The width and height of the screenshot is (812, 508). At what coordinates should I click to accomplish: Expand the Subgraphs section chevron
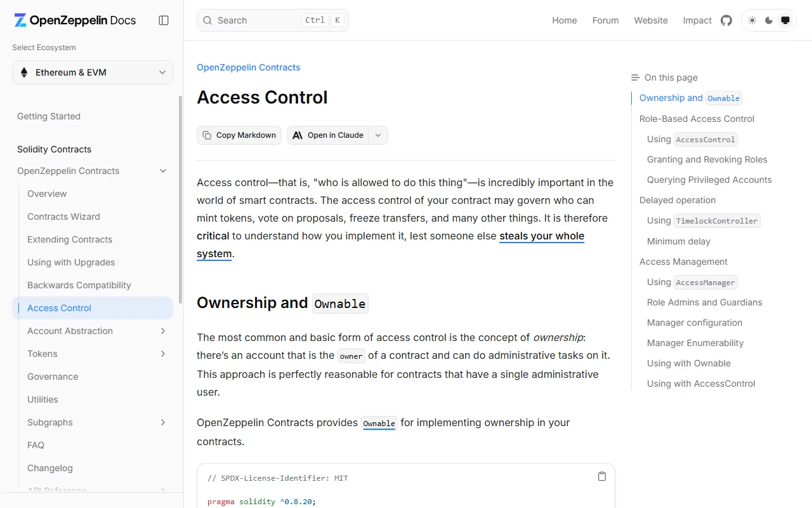(x=163, y=422)
